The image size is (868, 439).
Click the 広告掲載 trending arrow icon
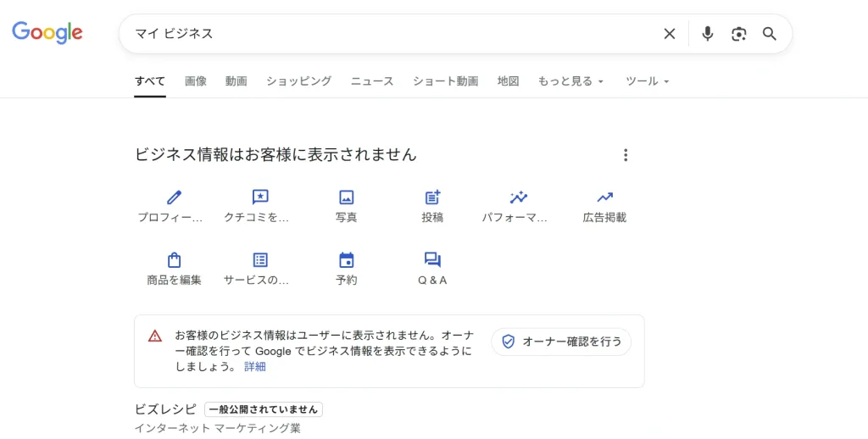pos(604,197)
